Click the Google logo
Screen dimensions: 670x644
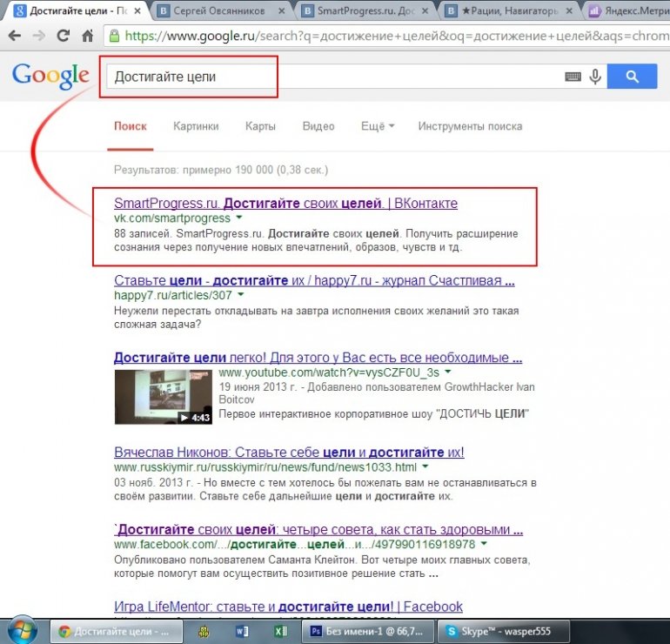point(50,76)
